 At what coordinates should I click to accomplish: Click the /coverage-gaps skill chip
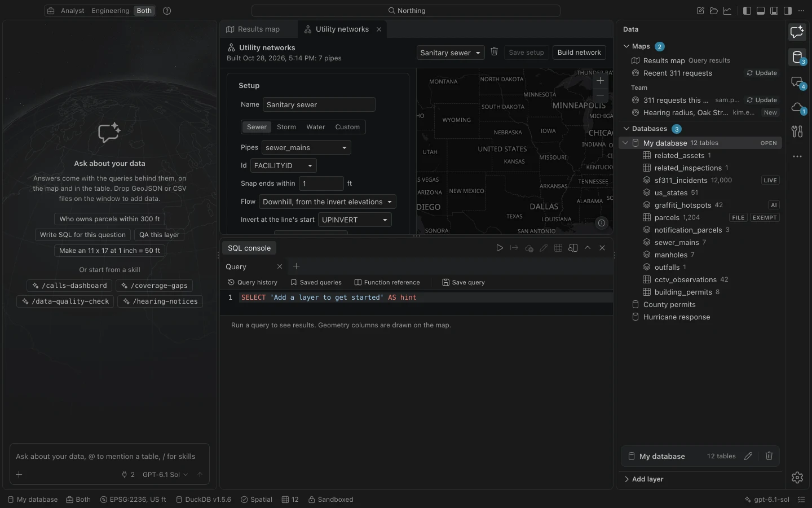point(155,286)
